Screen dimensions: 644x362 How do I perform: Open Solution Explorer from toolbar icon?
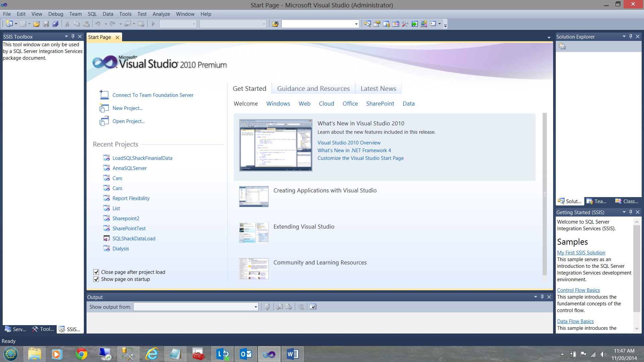[367, 24]
